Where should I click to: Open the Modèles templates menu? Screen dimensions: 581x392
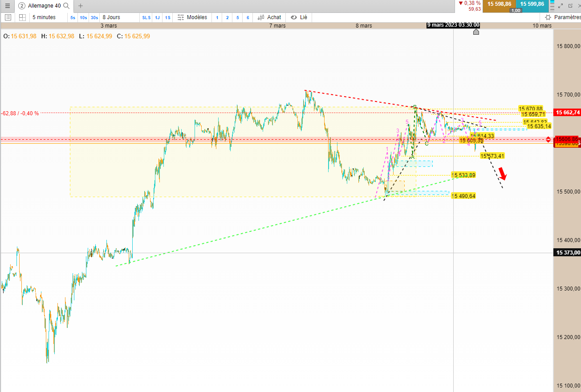coord(192,17)
